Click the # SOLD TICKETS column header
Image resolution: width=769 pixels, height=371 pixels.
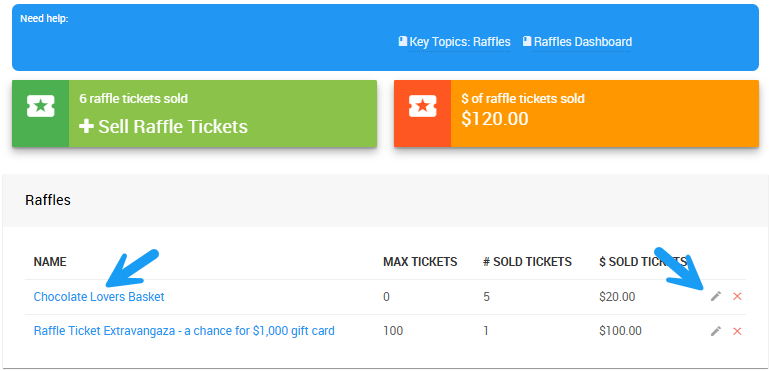(x=527, y=262)
